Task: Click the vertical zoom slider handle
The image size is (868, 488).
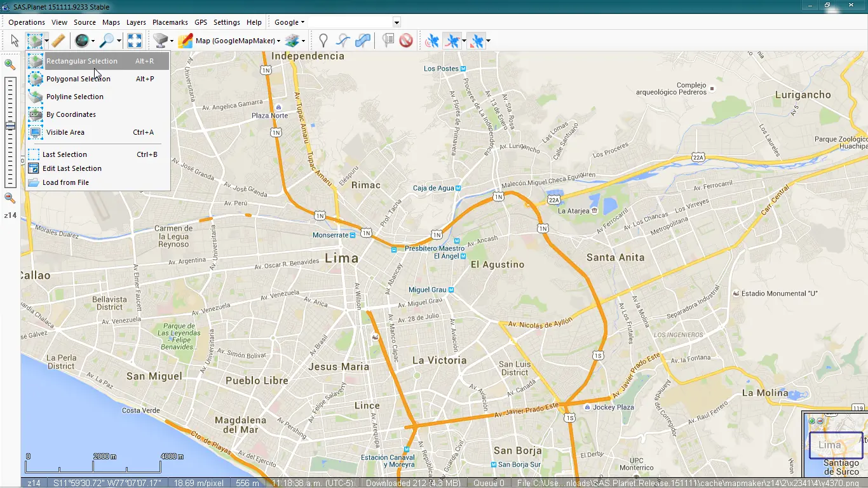Action: [10, 126]
